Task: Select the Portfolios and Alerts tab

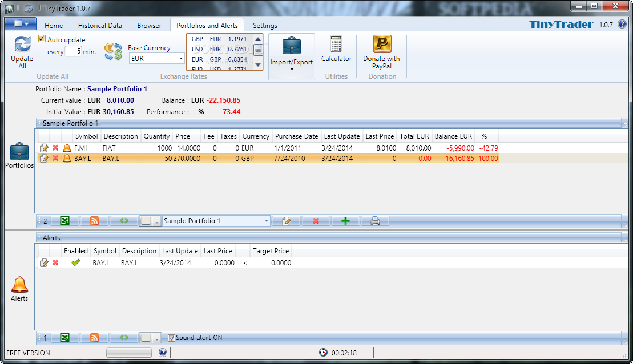Action: (207, 26)
